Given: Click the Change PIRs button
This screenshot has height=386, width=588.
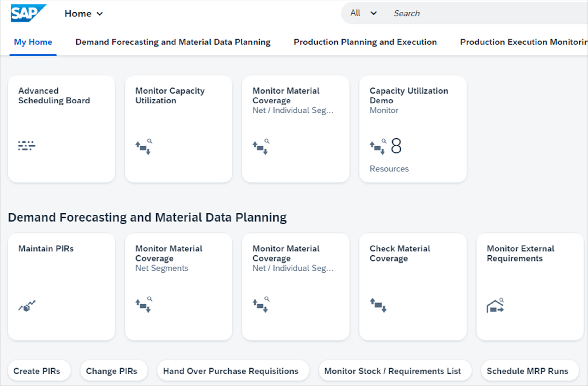Looking at the screenshot, I should 111,371.
